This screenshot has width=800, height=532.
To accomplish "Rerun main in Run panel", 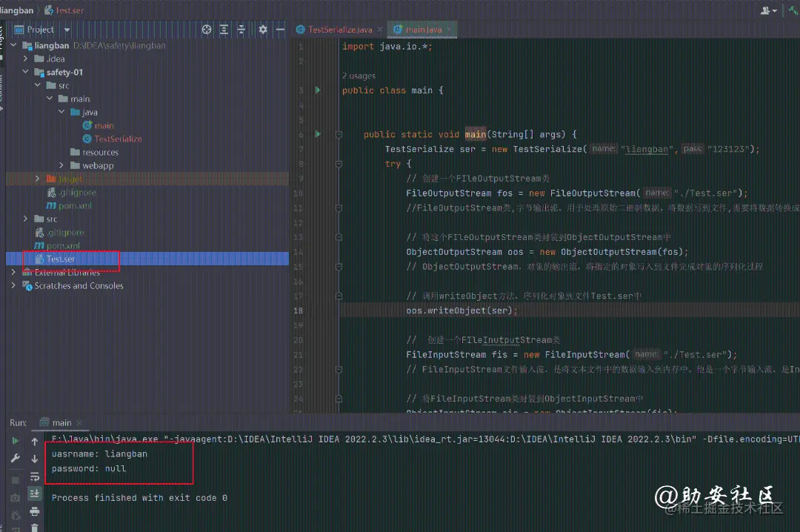I will pyautogui.click(x=15, y=441).
